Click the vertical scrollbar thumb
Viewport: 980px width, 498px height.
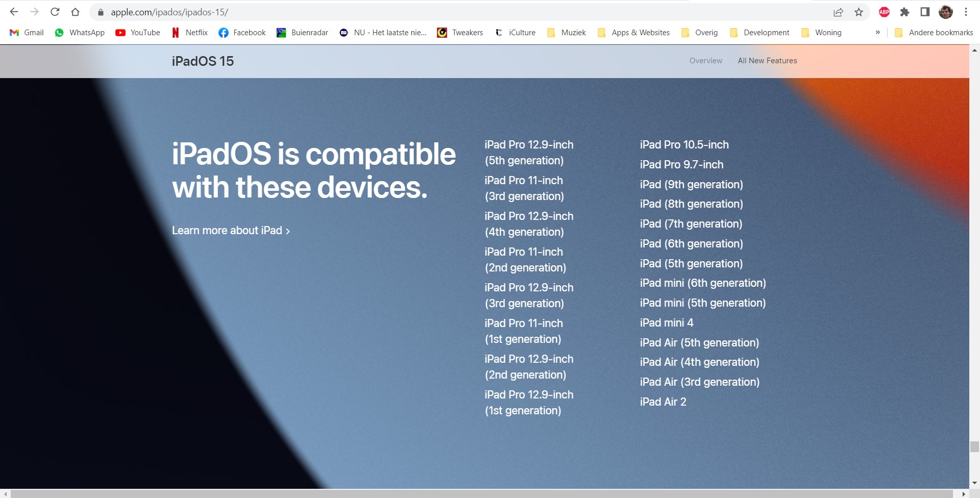click(974, 446)
